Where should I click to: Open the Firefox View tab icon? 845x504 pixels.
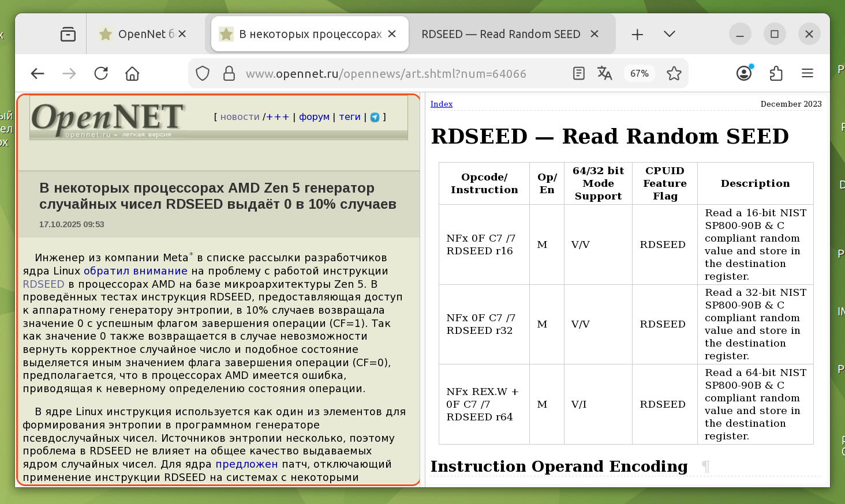click(x=68, y=35)
